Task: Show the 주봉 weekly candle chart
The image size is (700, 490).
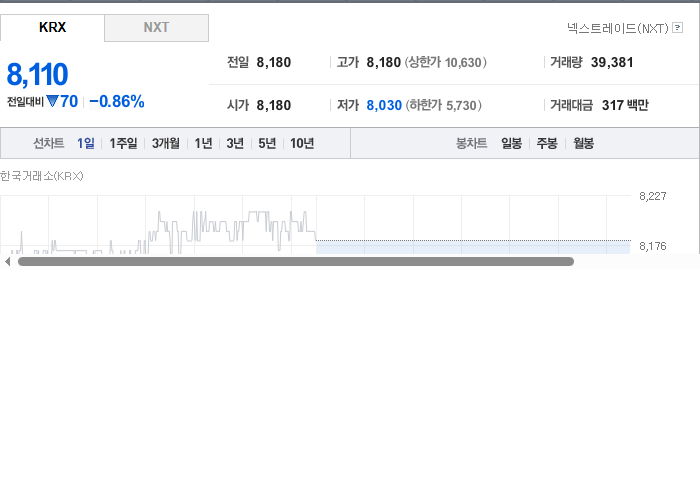Action: point(547,143)
